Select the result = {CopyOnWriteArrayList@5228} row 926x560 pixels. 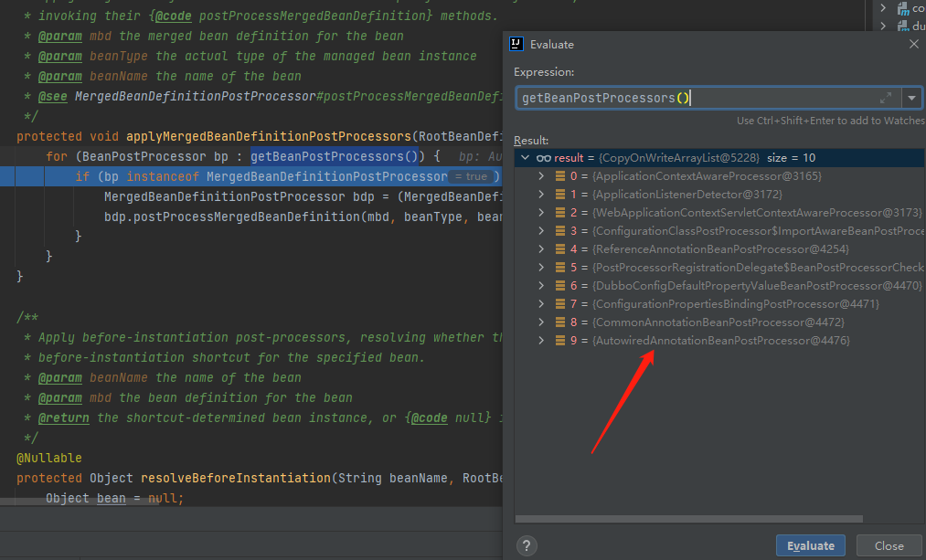719,157
